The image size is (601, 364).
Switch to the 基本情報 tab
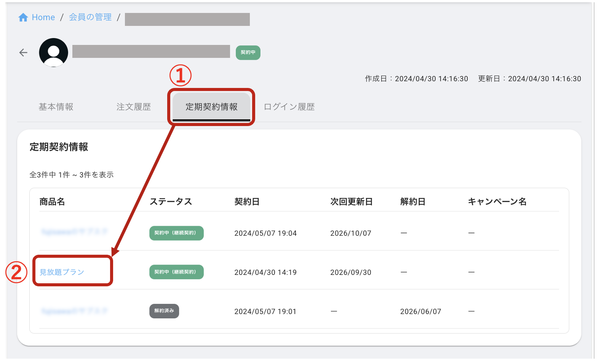(56, 107)
